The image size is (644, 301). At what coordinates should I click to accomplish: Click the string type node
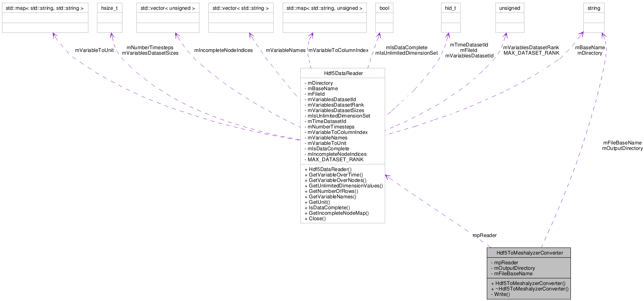click(594, 18)
